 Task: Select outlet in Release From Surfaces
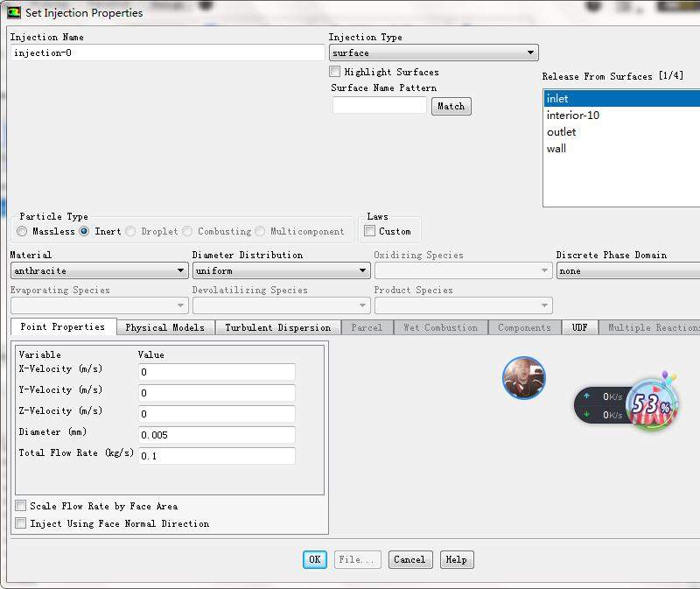tap(622, 132)
